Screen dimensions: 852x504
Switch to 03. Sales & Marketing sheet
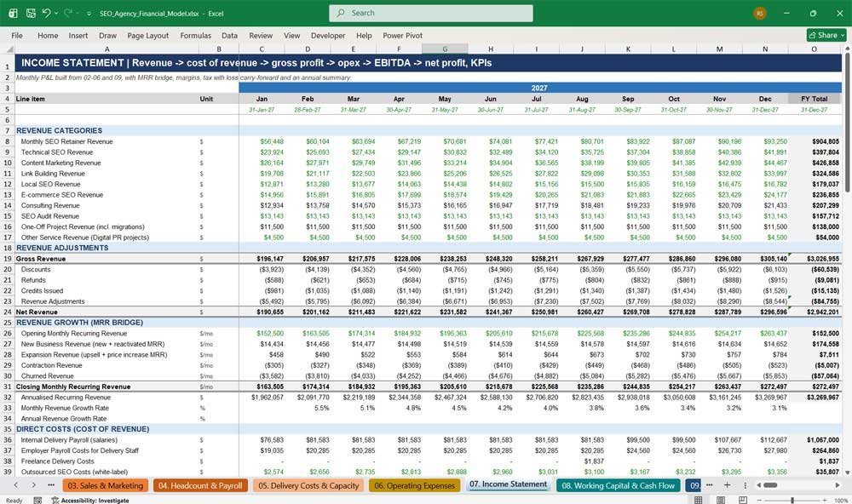106,485
